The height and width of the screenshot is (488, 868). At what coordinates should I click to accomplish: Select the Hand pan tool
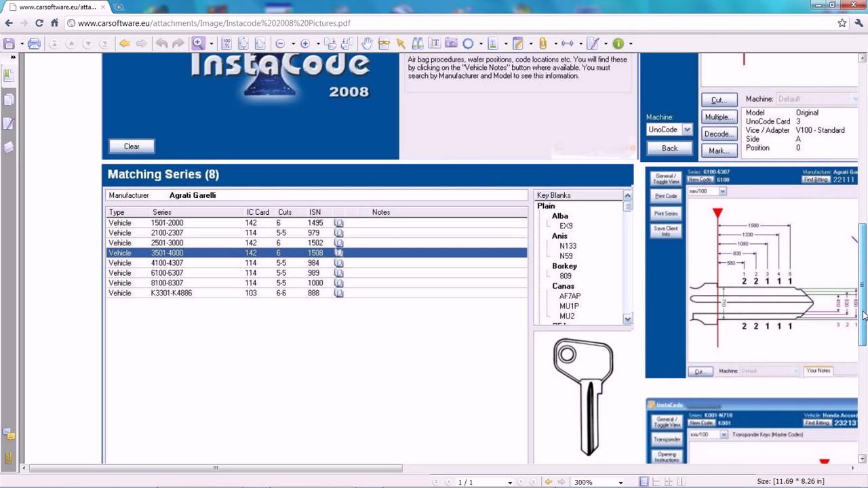click(x=367, y=43)
